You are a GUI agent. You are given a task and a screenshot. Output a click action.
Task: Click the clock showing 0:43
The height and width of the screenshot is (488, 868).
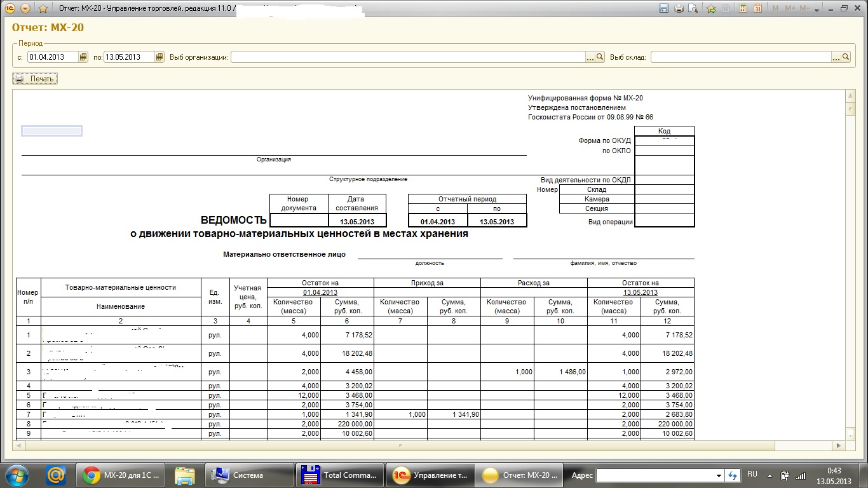(x=834, y=471)
